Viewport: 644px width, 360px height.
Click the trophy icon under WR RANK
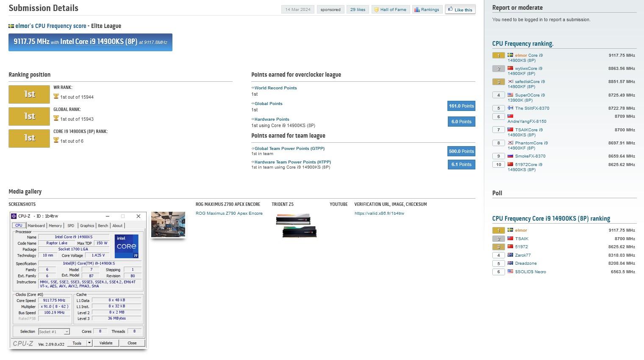(56, 97)
